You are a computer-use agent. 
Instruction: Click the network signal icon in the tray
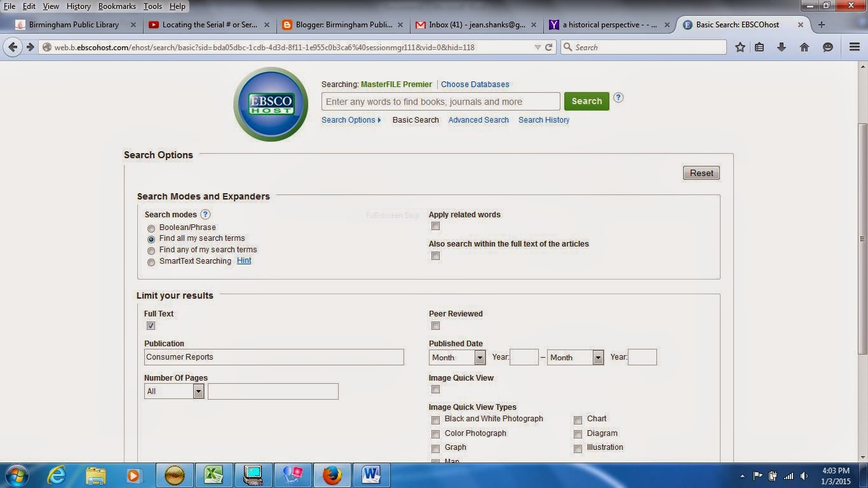coord(789,476)
